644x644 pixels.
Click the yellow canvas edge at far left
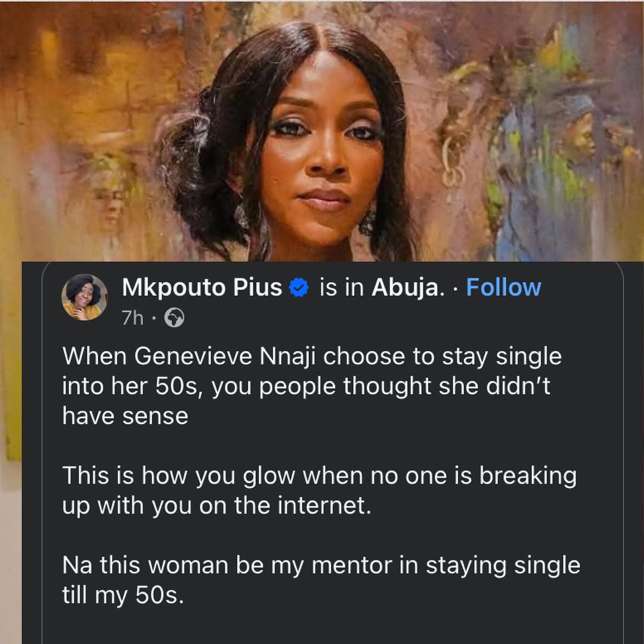(x=13, y=358)
